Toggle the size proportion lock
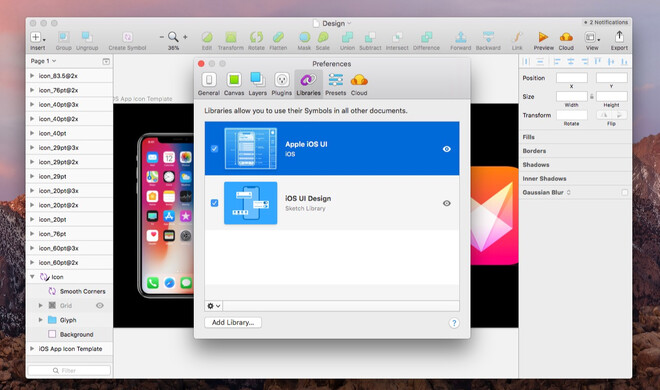This screenshot has height=390, width=660. pos(591,96)
